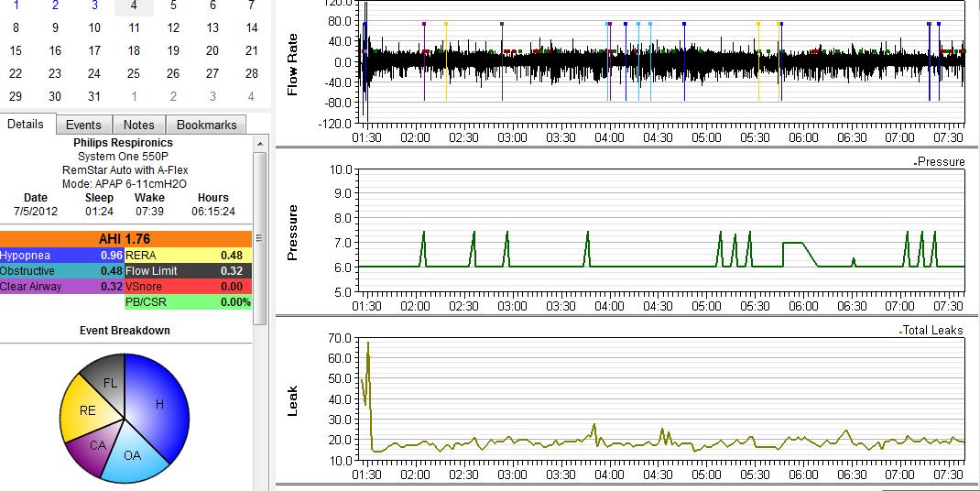The width and height of the screenshot is (980, 491).
Task: Click the Mode: APAP 6-11cmH2O text
Action: (x=125, y=184)
